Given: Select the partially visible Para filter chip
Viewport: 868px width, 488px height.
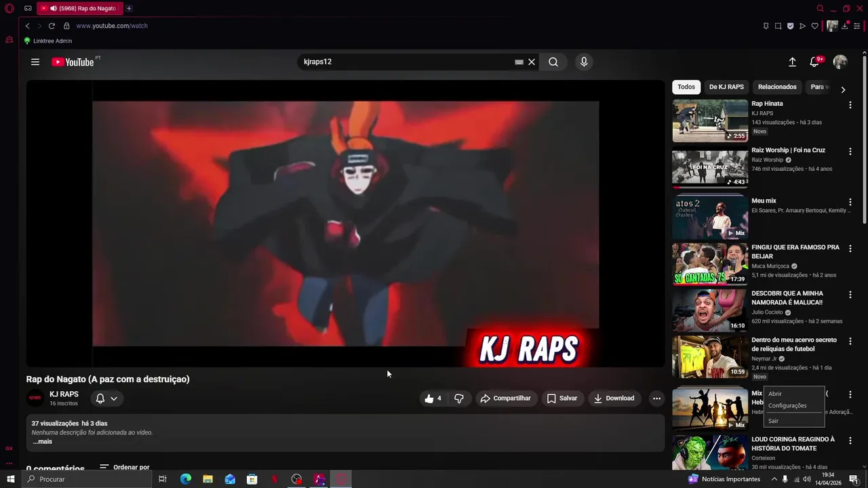Looking at the screenshot, I should [819, 87].
